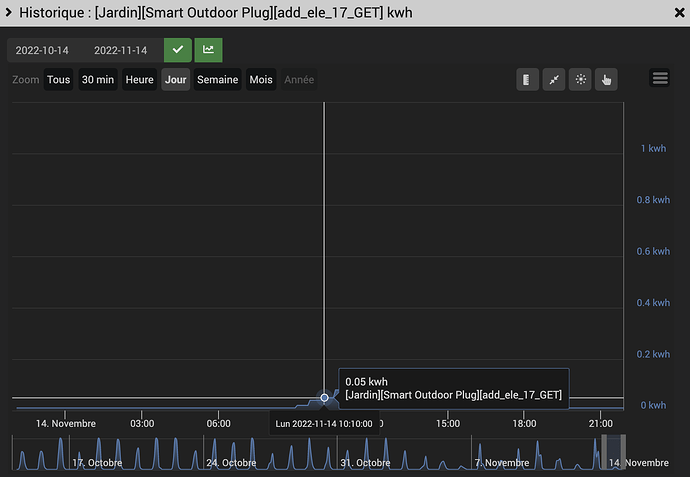Select the Tous zoom range

59,80
